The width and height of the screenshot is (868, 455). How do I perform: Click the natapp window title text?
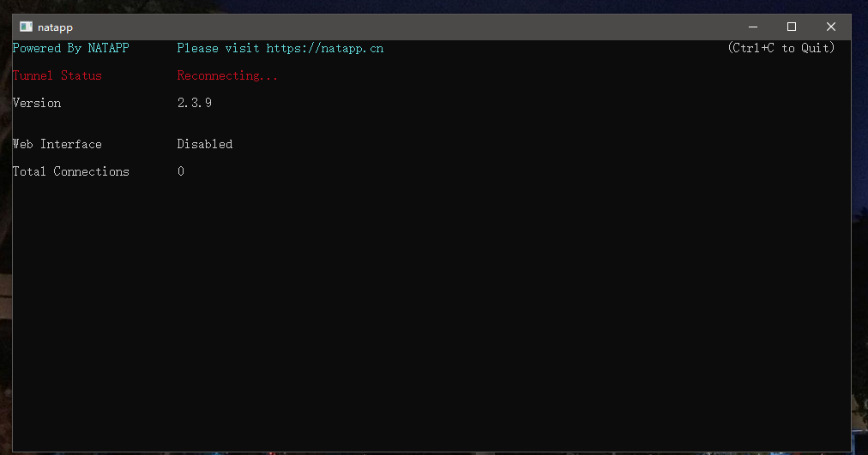[55, 27]
